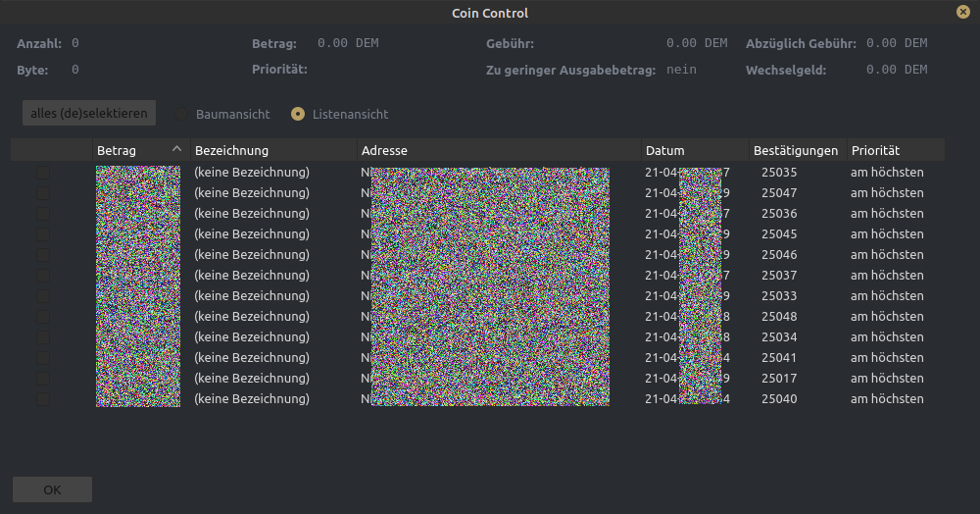The width and height of the screenshot is (980, 514).
Task: Click the Datum column header
Action: coord(665,150)
